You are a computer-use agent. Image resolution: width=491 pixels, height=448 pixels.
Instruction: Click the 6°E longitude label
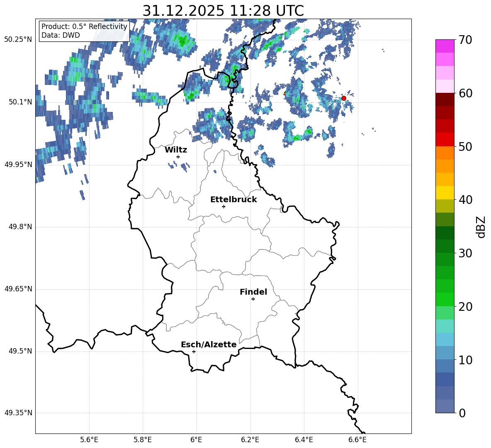pyautogui.click(x=196, y=440)
